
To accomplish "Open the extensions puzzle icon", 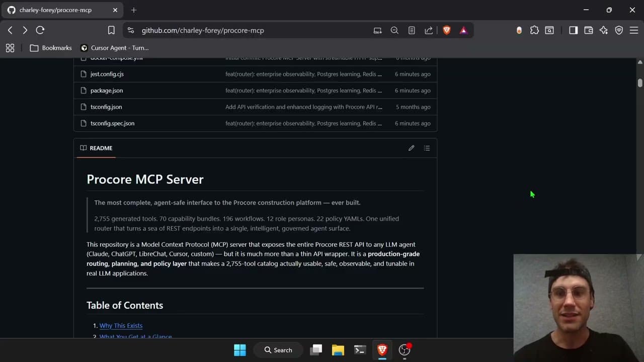I will click(x=534, y=30).
